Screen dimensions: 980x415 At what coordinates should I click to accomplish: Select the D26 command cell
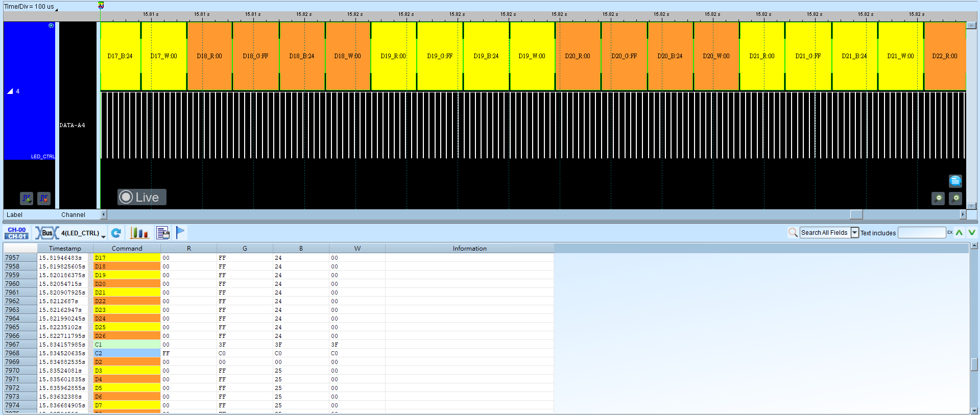tap(127, 336)
